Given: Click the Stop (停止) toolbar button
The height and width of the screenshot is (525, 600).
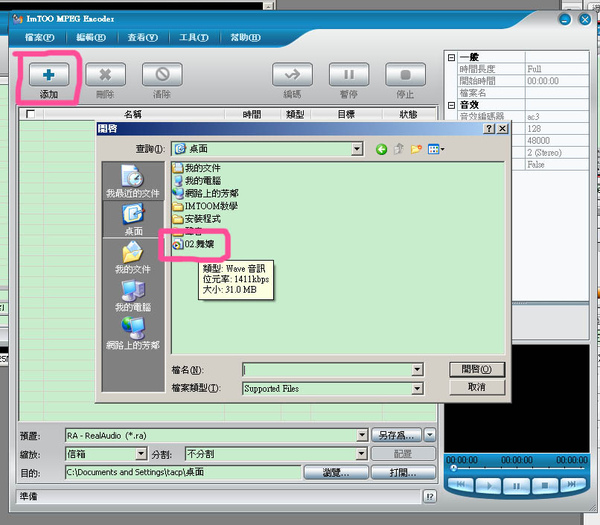Looking at the screenshot, I should [406, 74].
